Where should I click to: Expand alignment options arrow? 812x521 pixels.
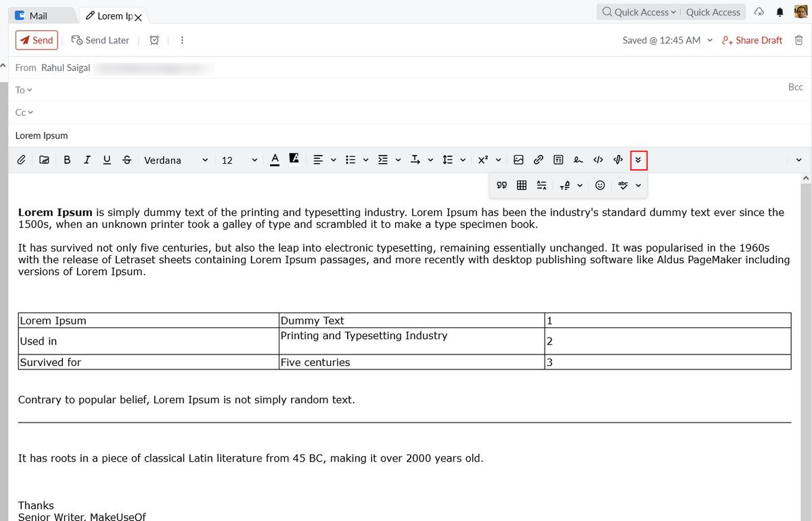point(333,160)
